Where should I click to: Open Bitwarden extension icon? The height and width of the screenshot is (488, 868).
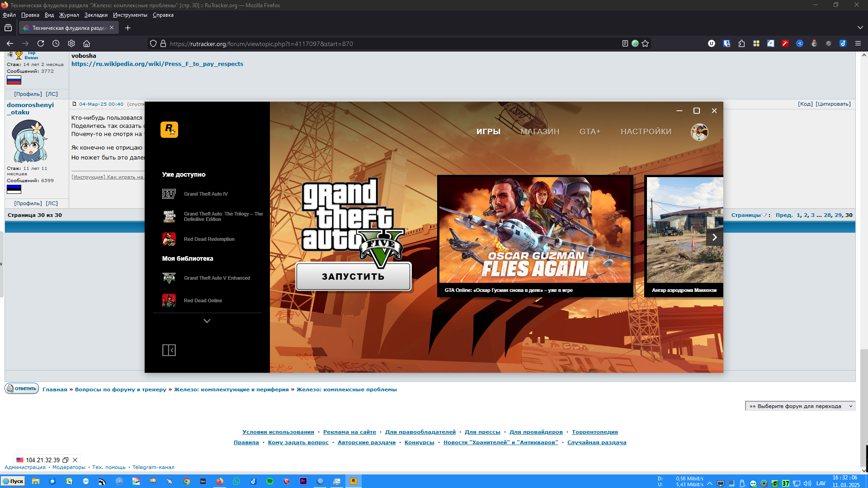[727, 43]
